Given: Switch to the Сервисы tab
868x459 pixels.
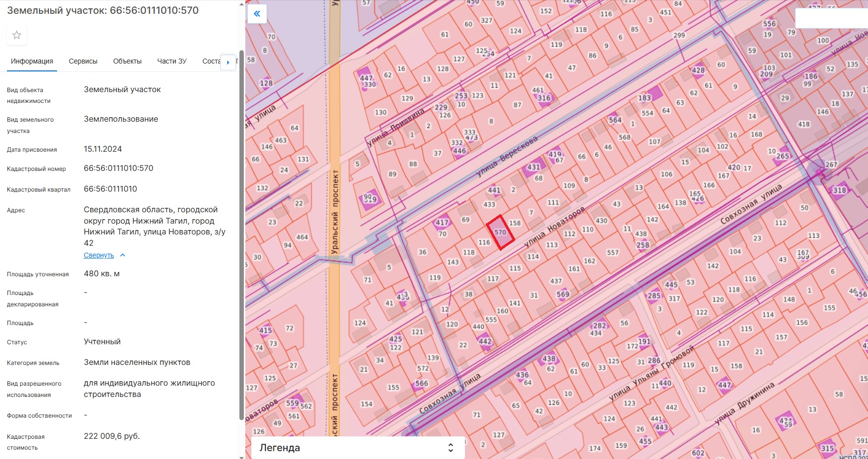Looking at the screenshot, I should click(83, 61).
